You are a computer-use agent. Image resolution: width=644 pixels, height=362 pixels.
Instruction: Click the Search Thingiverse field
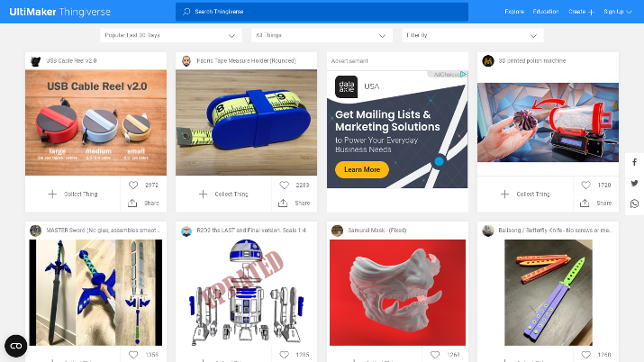coord(322,12)
